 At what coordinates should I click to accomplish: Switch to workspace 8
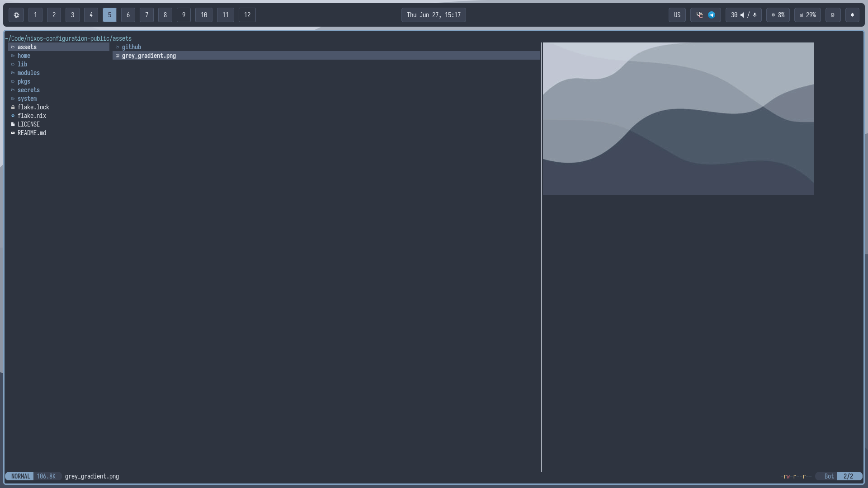tap(165, 15)
